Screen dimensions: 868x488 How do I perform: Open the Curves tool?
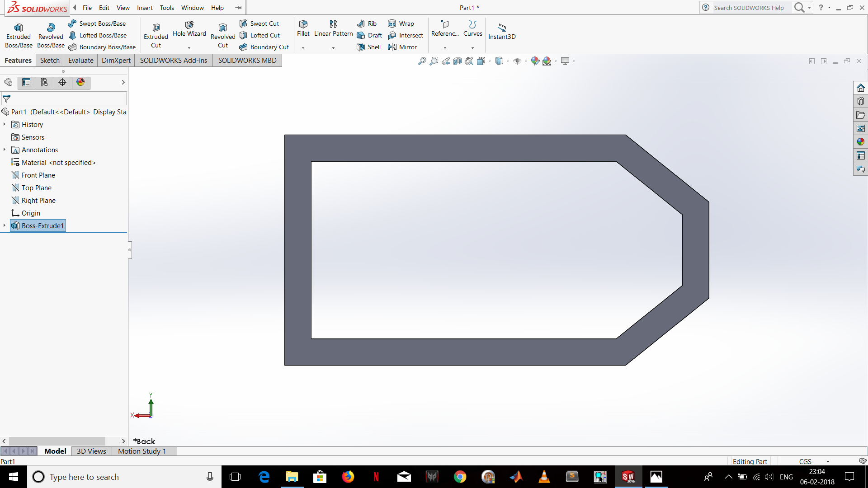(472, 28)
